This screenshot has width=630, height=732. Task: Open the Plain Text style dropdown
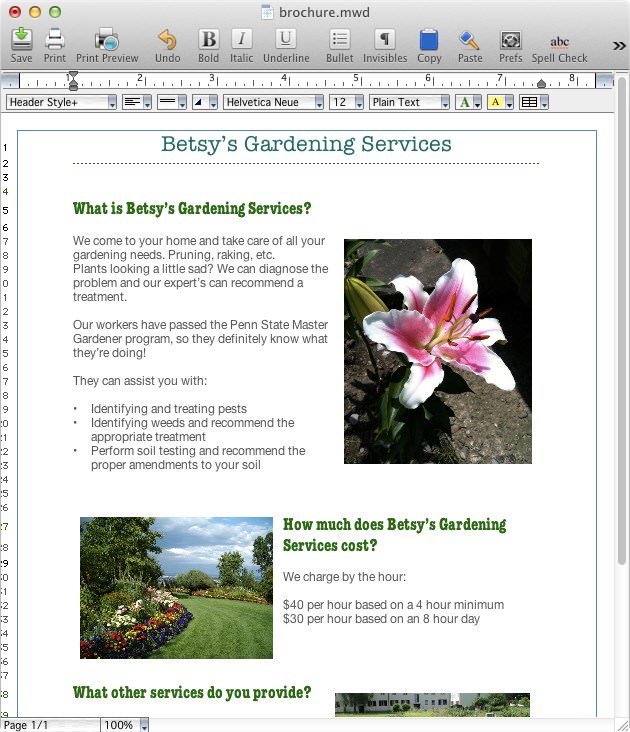point(409,102)
